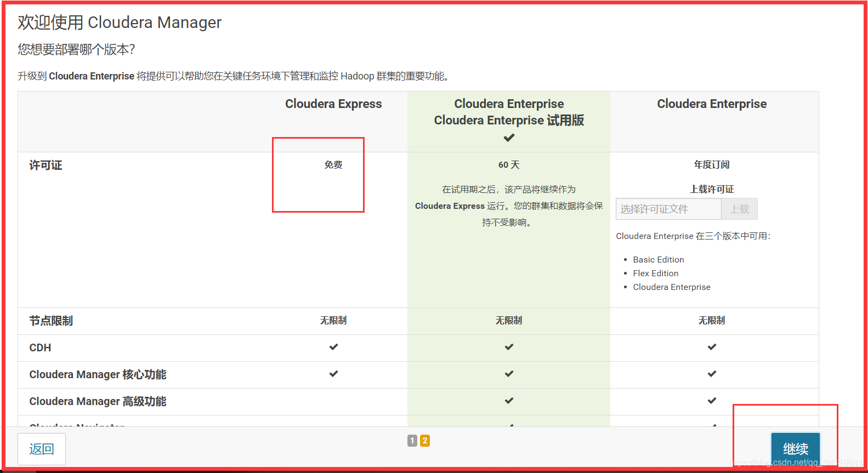868x473 pixels.
Task: Click the 节点限制 row label
Action: 51,321
